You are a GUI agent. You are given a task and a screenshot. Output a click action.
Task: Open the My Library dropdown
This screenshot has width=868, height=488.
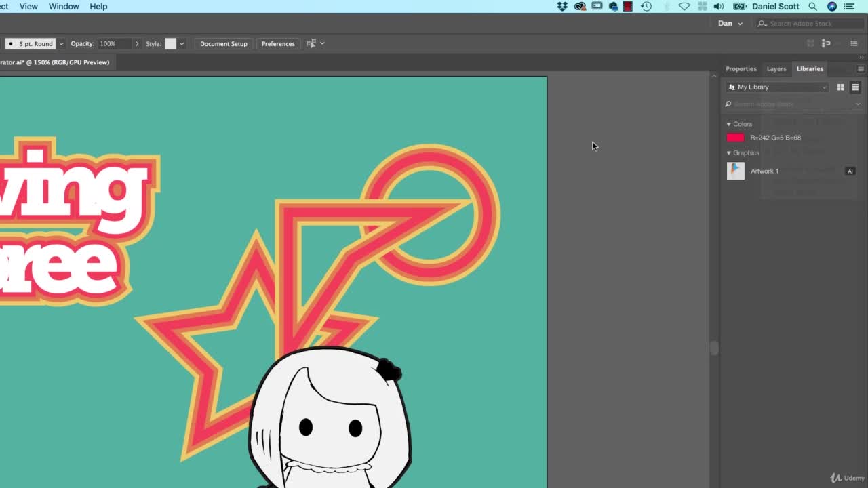(777, 87)
